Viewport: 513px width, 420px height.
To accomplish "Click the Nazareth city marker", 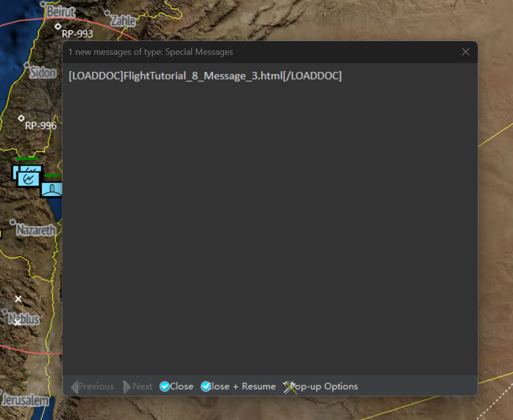I will pos(12,222).
